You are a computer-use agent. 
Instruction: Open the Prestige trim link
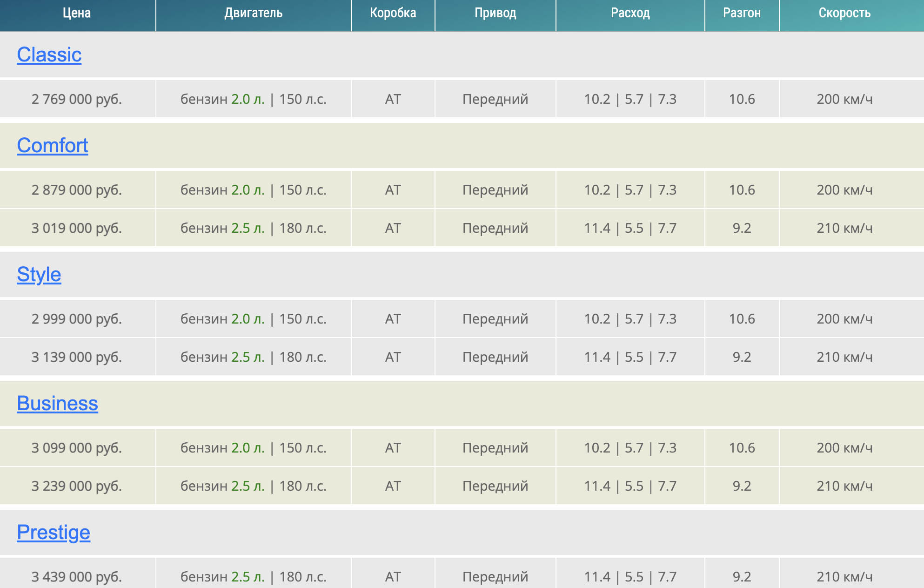click(x=54, y=533)
